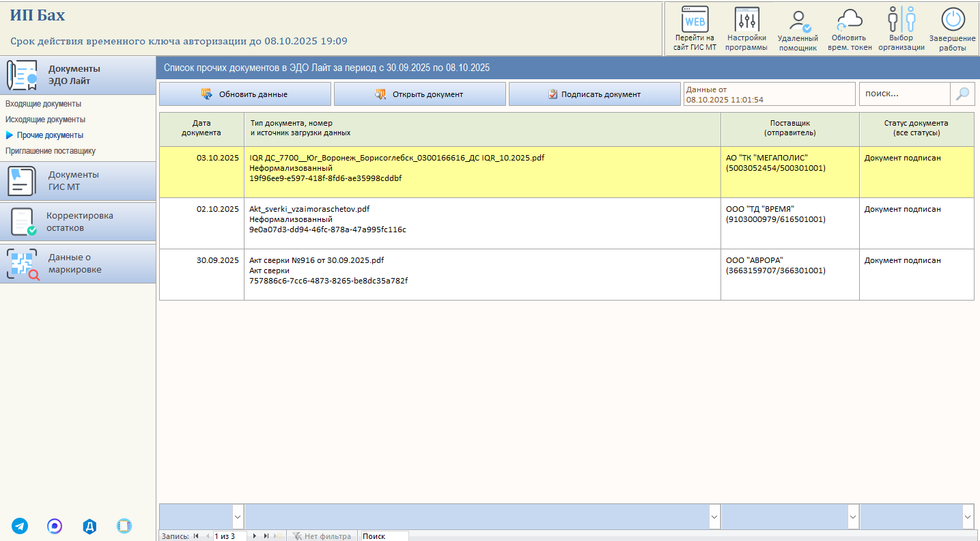This screenshot has height=541, width=980.
Task: Click supplier ООО "ТД "ВРЕМЯ"
Action: (x=760, y=209)
